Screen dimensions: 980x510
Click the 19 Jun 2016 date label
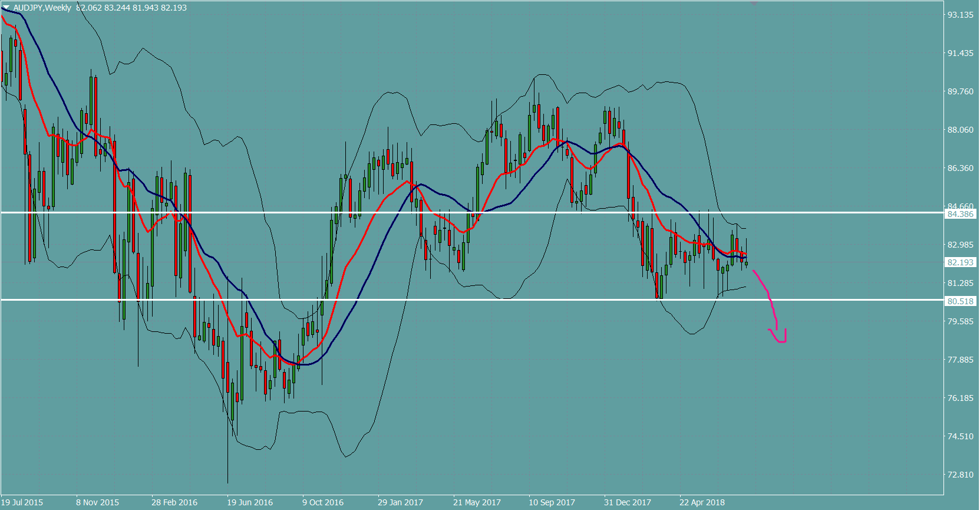250,502
